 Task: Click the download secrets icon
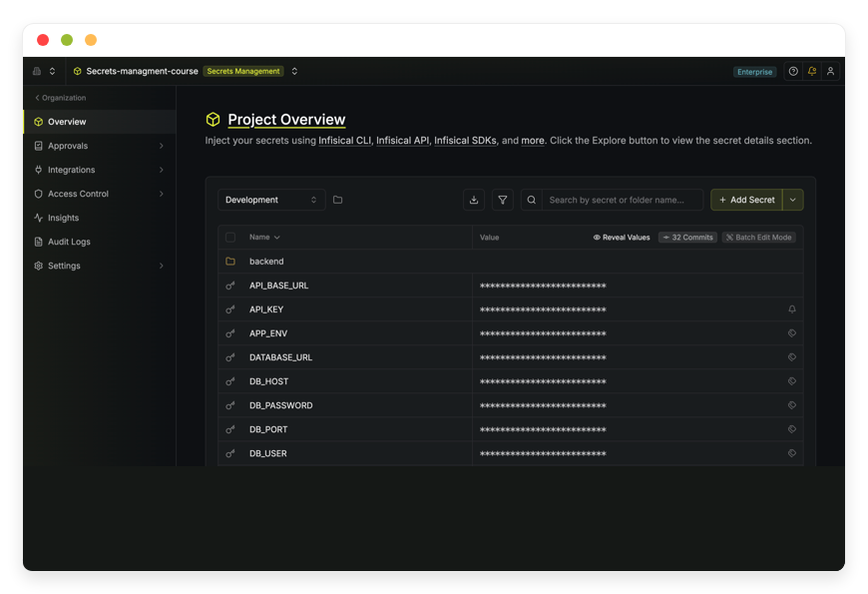tap(474, 200)
